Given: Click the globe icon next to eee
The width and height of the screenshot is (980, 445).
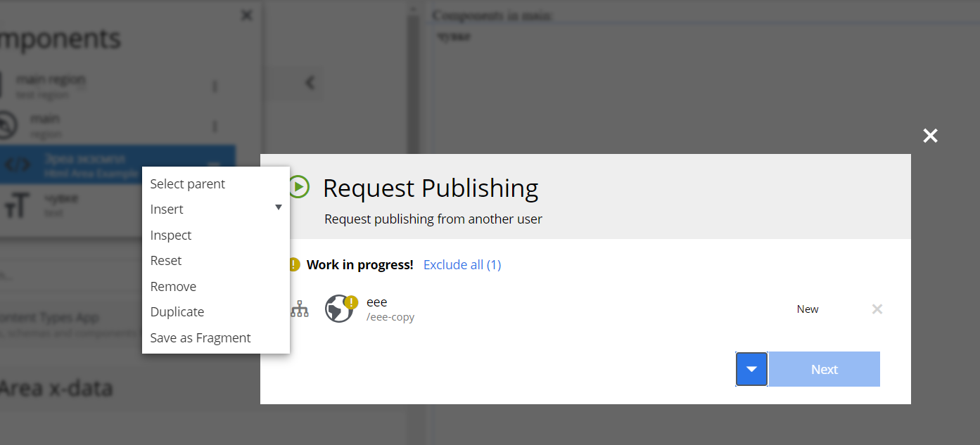Looking at the screenshot, I should (338, 309).
